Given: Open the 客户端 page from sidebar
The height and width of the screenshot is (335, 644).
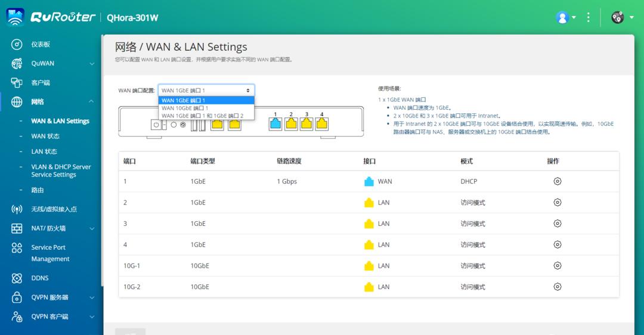Looking at the screenshot, I should pyautogui.click(x=41, y=83).
